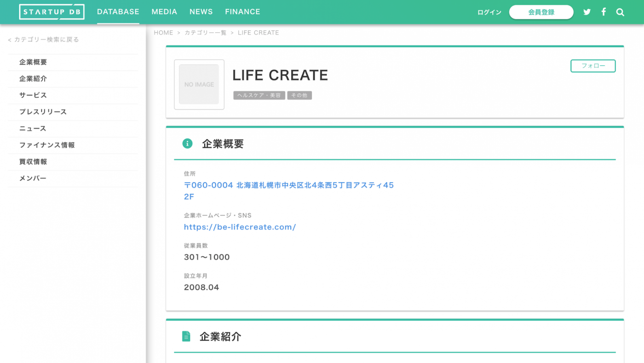Click the STARTUP DB logo
This screenshot has width=644, height=363.
[52, 12]
